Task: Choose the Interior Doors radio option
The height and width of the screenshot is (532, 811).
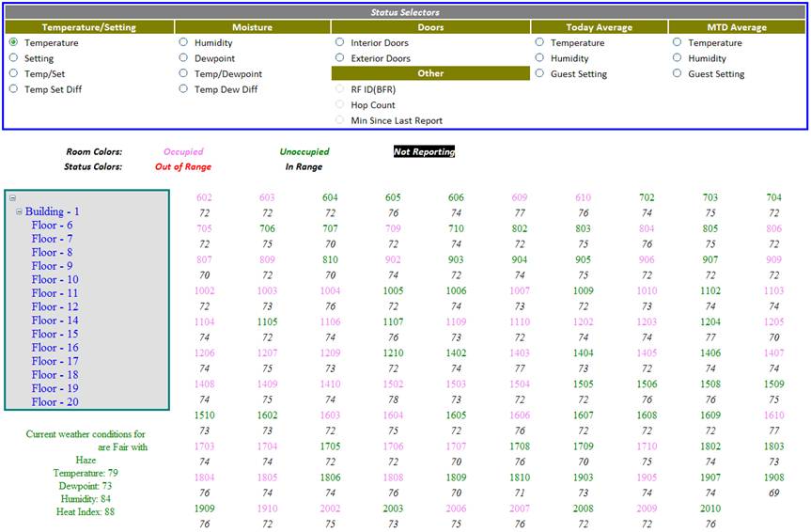Action: point(339,42)
